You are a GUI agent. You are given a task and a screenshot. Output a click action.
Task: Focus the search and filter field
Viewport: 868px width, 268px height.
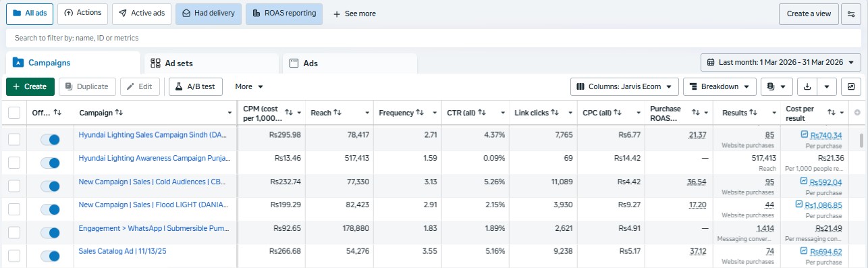point(433,38)
